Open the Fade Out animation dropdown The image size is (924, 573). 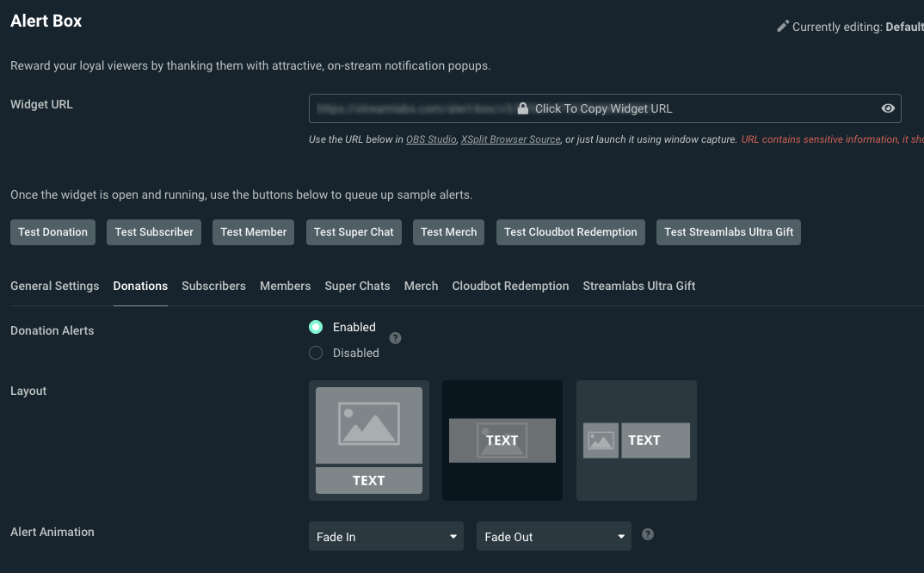click(x=553, y=535)
